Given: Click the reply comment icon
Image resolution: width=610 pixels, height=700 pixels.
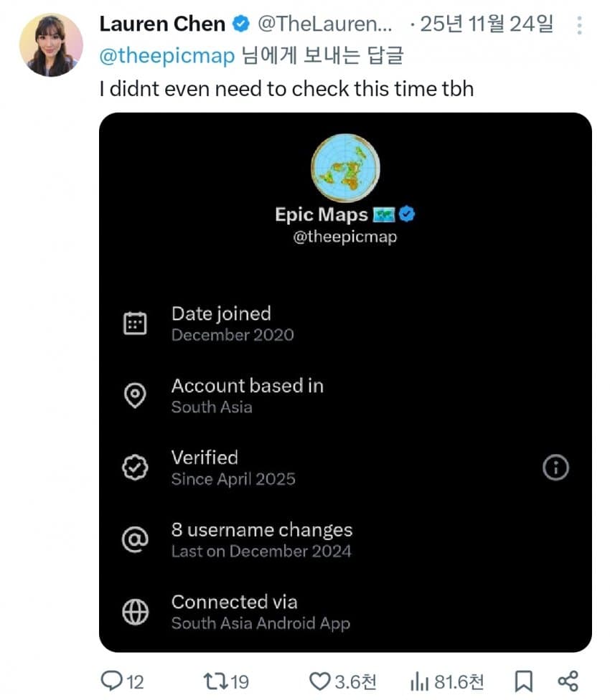Looking at the screenshot, I should click(x=115, y=680).
